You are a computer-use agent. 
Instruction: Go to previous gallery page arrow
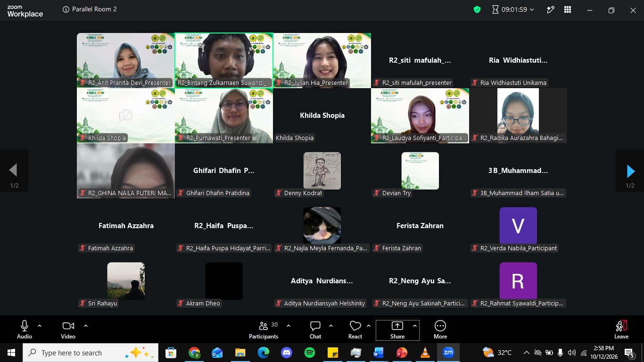[14, 171]
